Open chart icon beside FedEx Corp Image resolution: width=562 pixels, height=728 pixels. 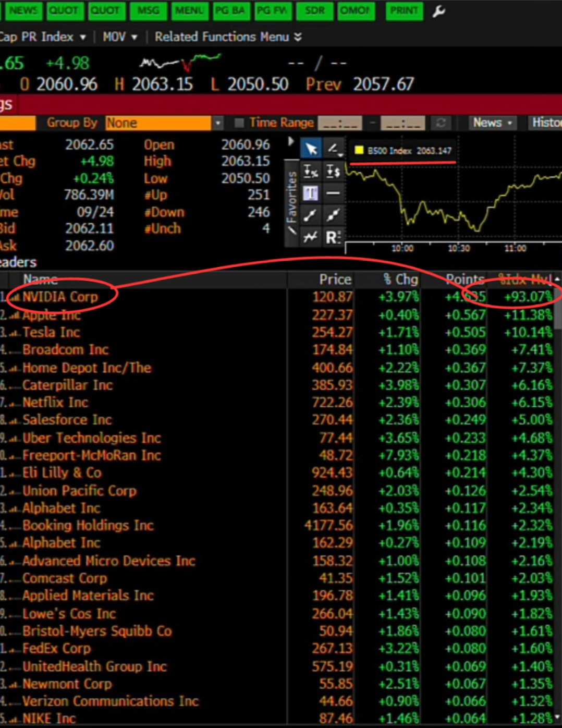[x=15, y=649]
